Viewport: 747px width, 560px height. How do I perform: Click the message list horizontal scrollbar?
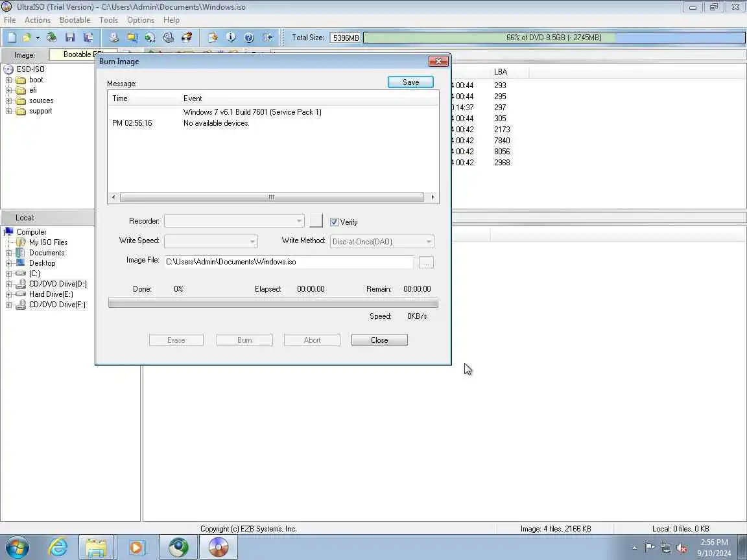point(272,197)
